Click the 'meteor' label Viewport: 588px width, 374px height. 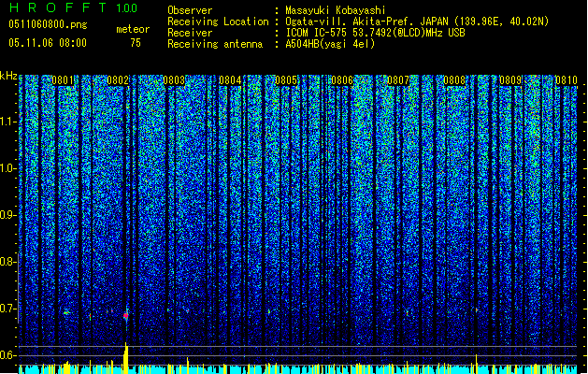pyautogui.click(x=133, y=29)
